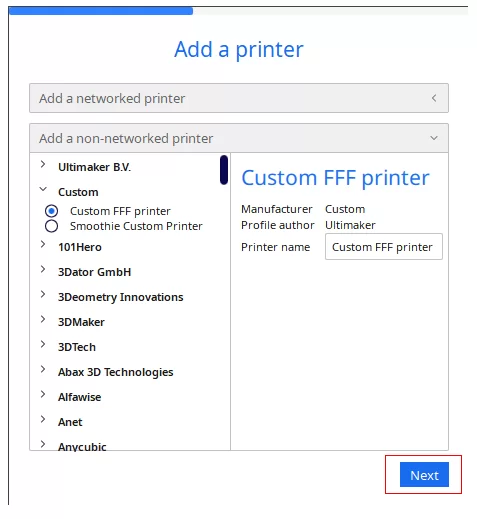The image size is (477, 519).
Task: Open the Add a networked printer header
Action: 239,98
